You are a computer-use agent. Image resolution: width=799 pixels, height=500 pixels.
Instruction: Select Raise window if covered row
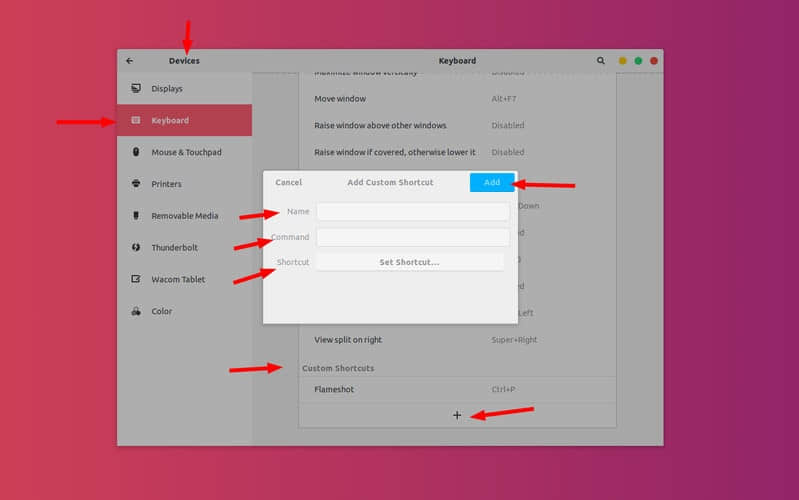[457, 152]
